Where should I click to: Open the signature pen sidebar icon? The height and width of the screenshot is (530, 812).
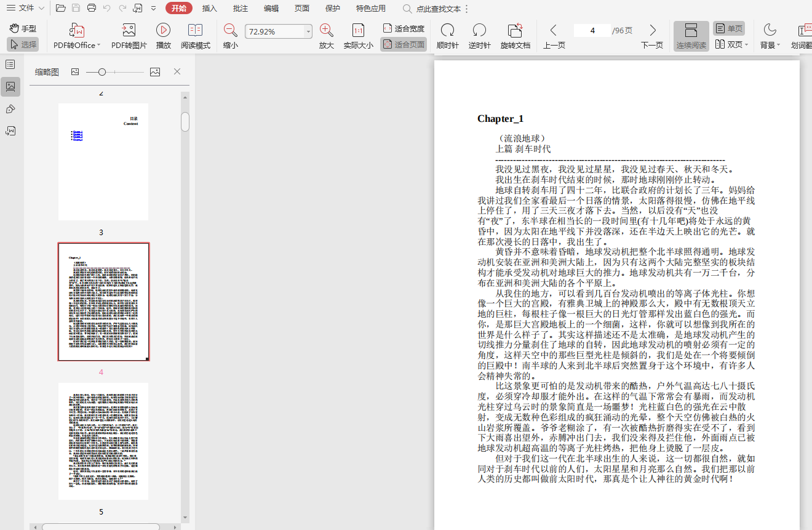point(10,109)
